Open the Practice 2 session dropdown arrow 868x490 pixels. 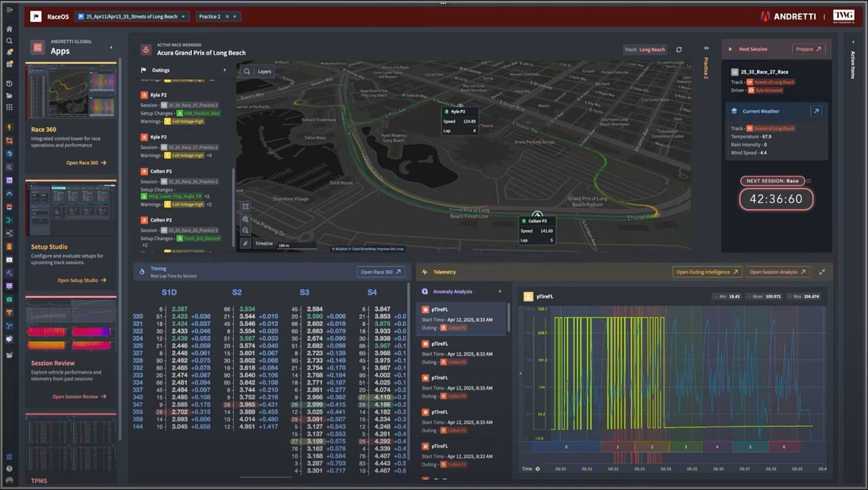(x=235, y=17)
